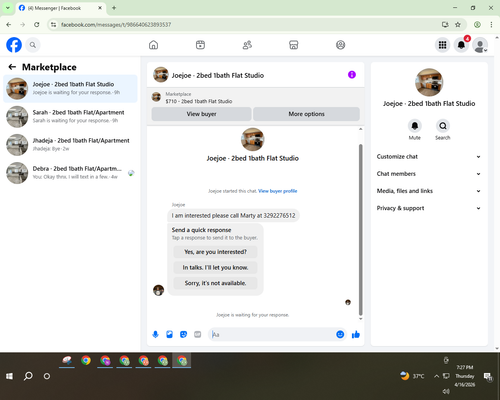Click the chat scrollbar thumb
Image resolution: width=500 pixels, height=400 pixels.
[360, 229]
